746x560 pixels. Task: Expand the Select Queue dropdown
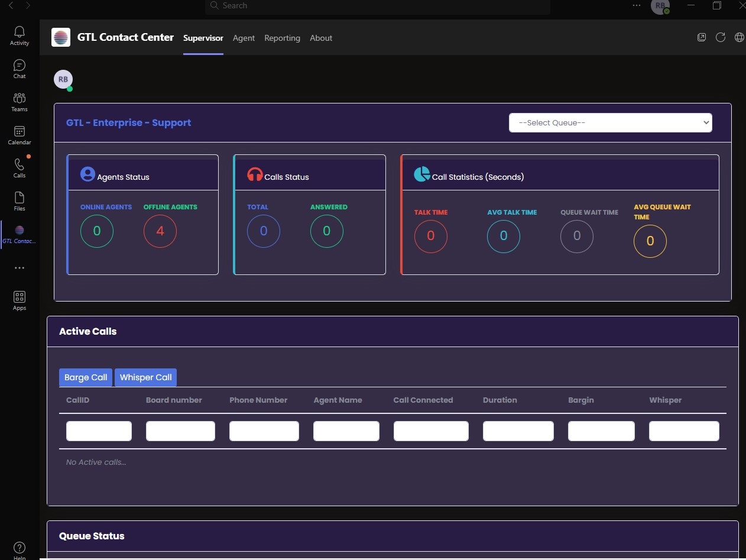pyautogui.click(x=610, y=123)
